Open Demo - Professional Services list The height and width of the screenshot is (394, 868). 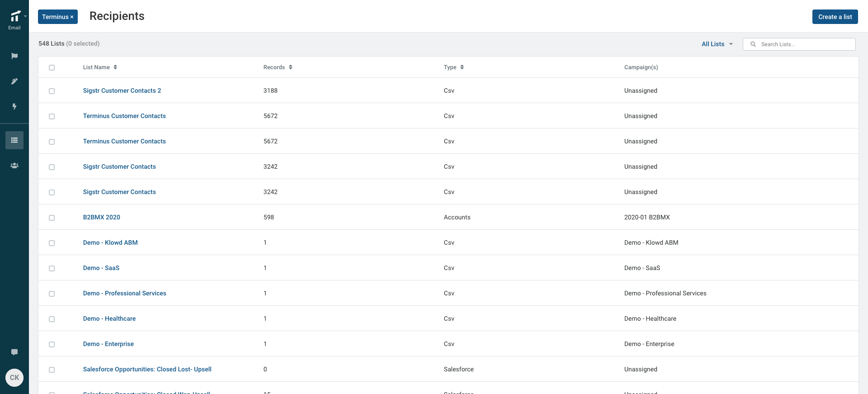point(125,293)
